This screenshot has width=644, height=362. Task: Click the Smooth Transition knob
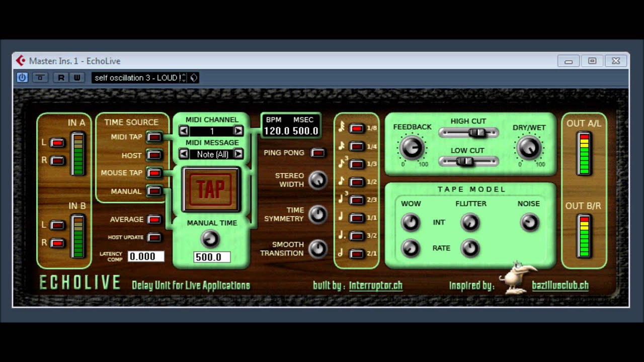coord(317,248)
